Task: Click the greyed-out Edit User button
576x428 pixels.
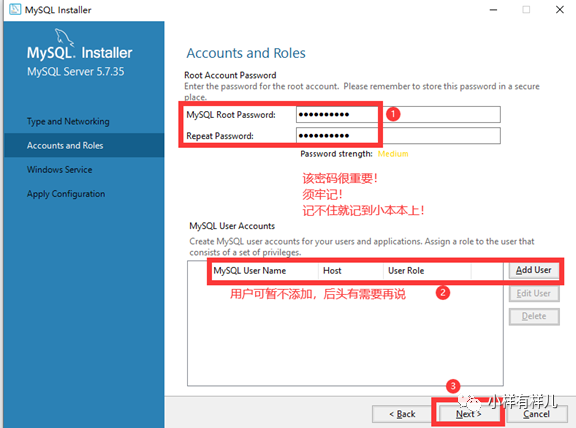Action: (534, 294)
